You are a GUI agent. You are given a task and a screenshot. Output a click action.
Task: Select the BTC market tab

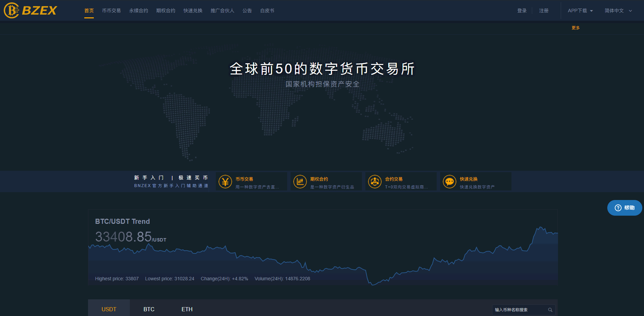[149, 309]
